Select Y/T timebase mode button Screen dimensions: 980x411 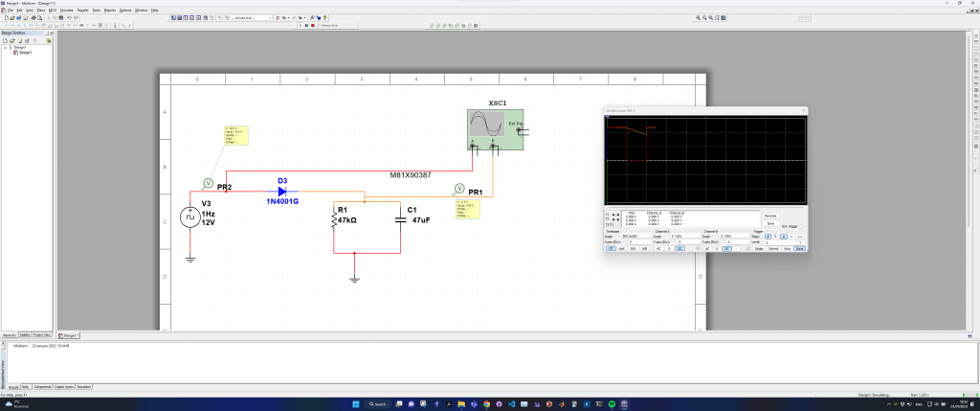[x=612, y=248]
